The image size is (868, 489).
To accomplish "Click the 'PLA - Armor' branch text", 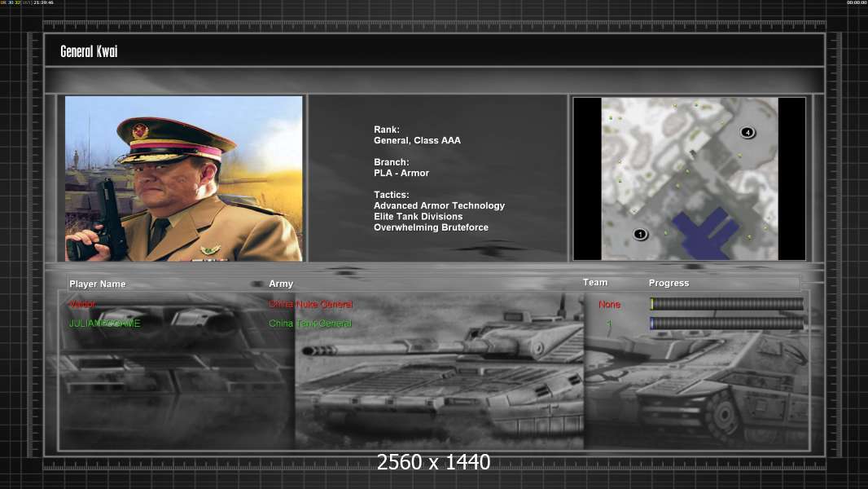I will click(401, 173).
